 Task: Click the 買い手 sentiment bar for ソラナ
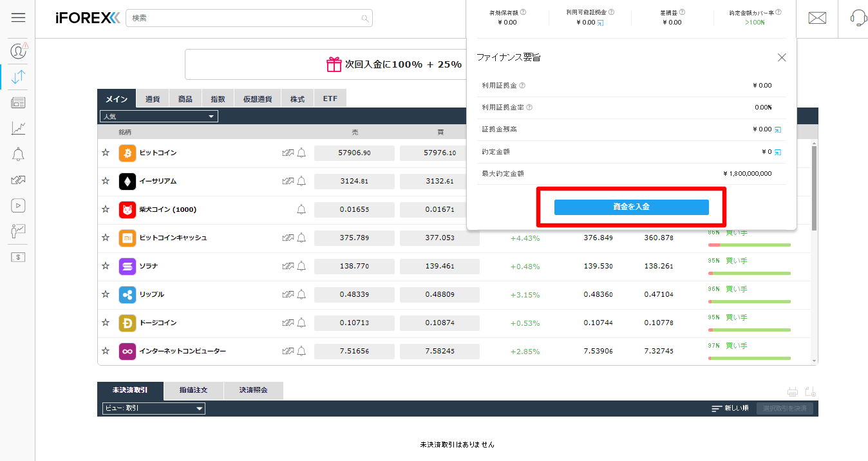coord(749,272)
